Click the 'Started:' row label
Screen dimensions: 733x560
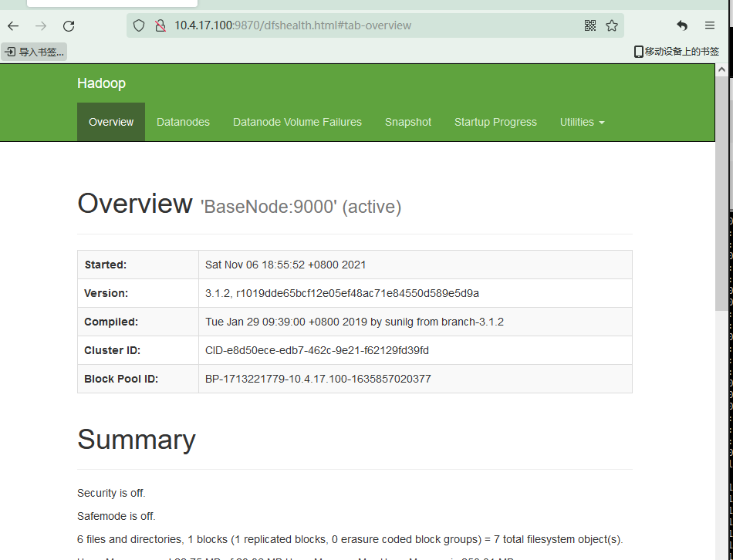(x=106, y=265)
